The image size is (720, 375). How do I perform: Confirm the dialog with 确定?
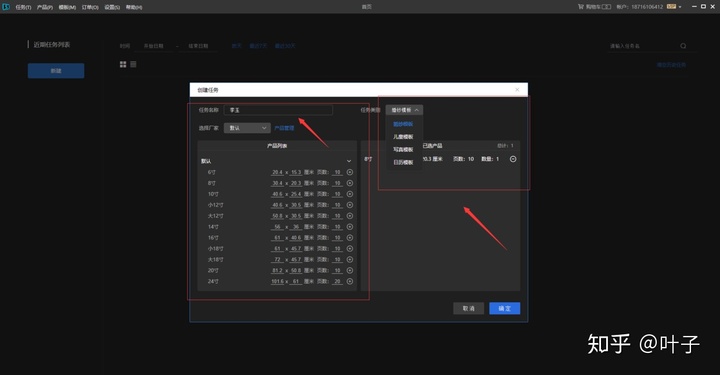[x=505, y=308]
